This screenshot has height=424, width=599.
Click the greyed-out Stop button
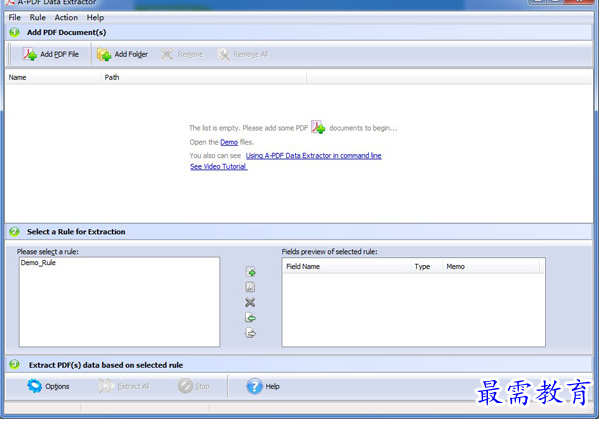coord(194,386)
